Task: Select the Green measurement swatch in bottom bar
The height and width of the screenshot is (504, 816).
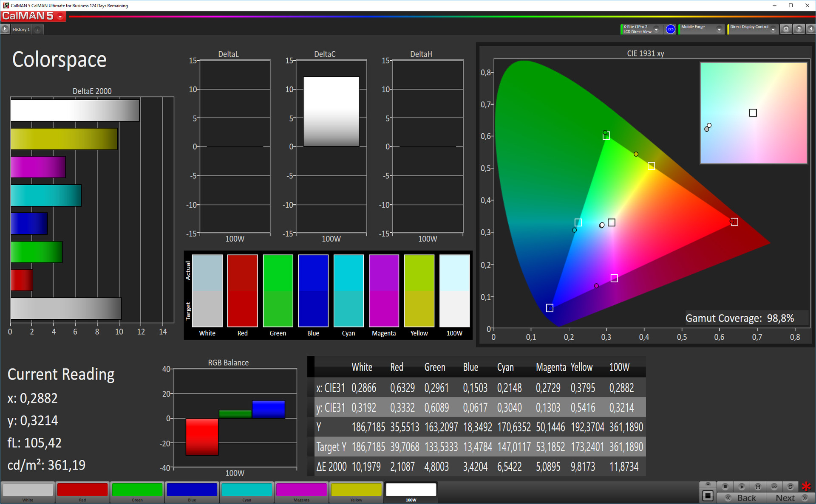Action: click(137, 492)
